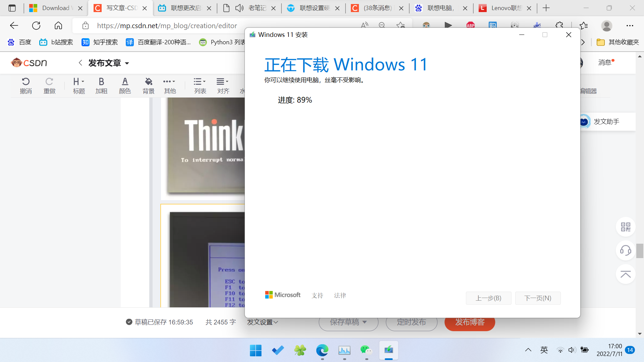Open tab actions menu icon
This screenshot has height=362, width=644.
[12, 8]
